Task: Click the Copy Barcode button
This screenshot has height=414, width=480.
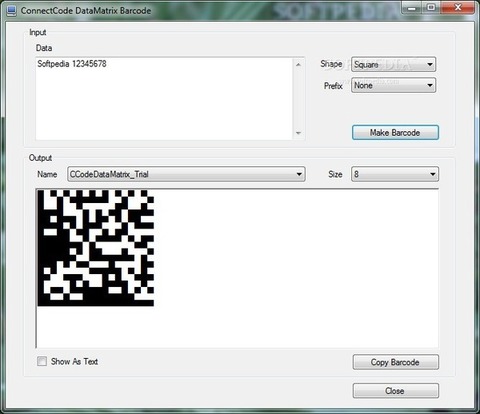Action: [x=396, y=362]
